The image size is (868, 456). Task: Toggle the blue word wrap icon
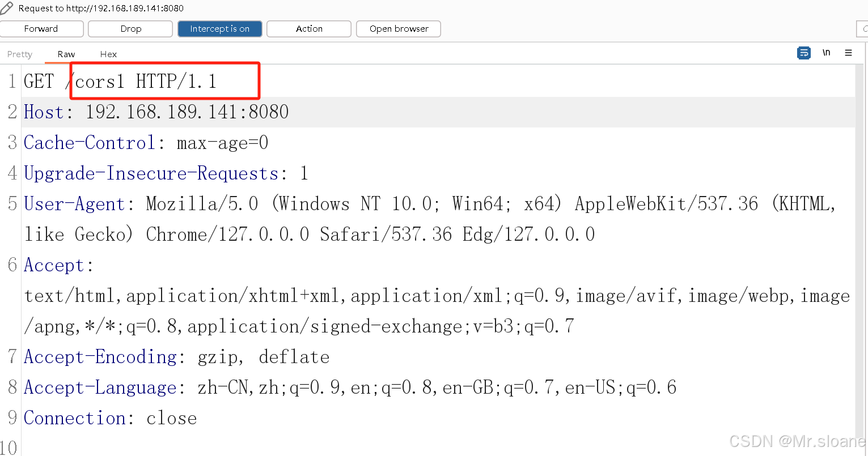[803, 53]
